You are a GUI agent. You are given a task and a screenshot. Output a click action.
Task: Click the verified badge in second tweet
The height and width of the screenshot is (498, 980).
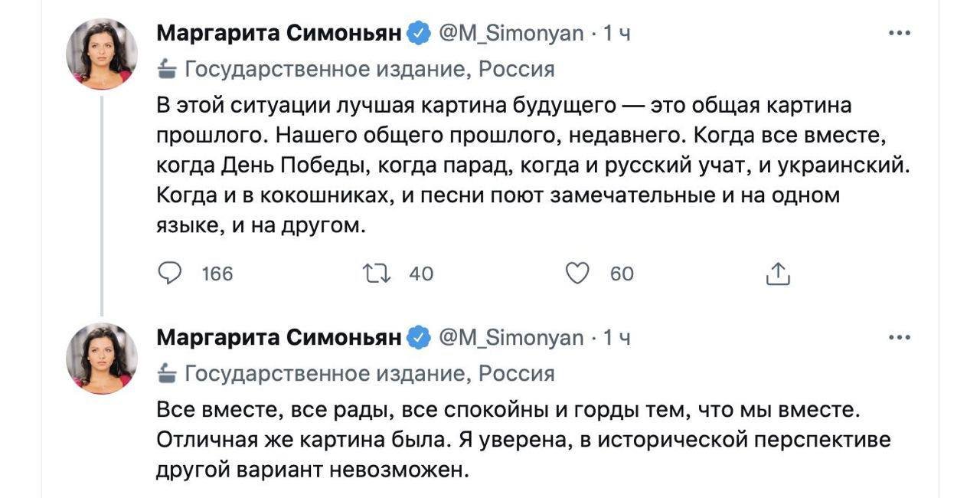tap(418, 337)
